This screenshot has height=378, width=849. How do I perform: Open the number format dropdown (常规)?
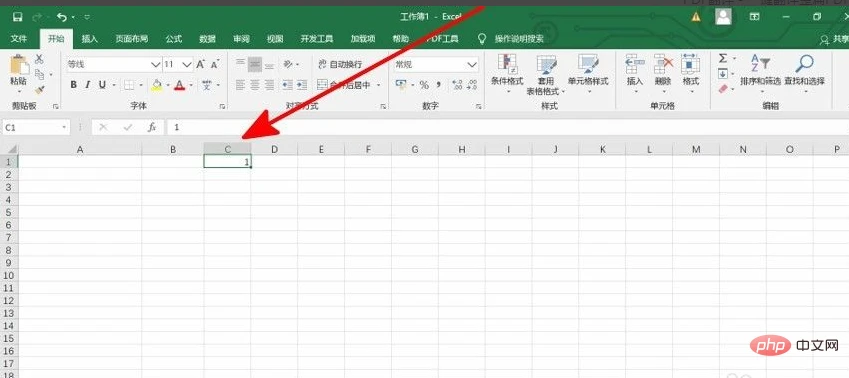[472, 64]
